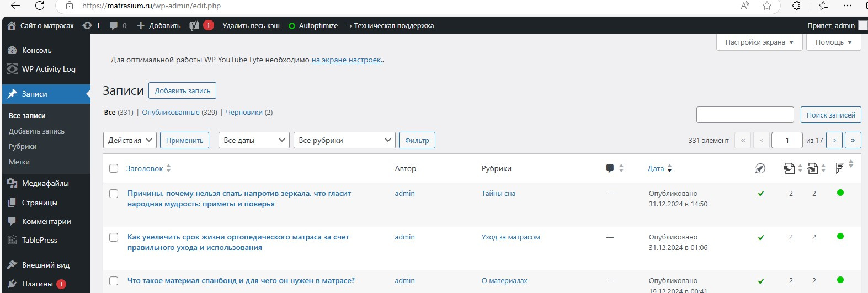Check the post about sleeping opposite mirror
Screen dimensions: 868x293
click(x=114, y=194)
